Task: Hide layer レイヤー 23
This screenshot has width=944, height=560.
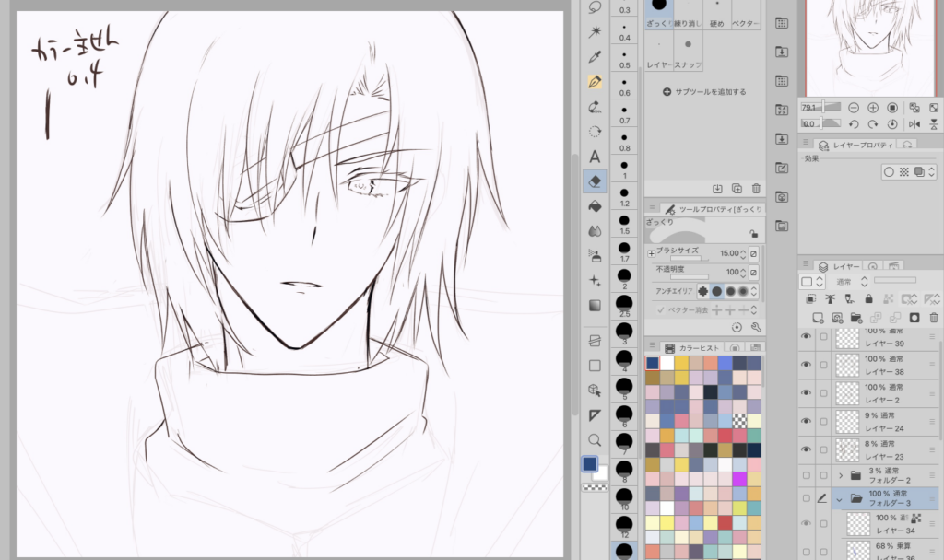Action: [x=806, y=449]
